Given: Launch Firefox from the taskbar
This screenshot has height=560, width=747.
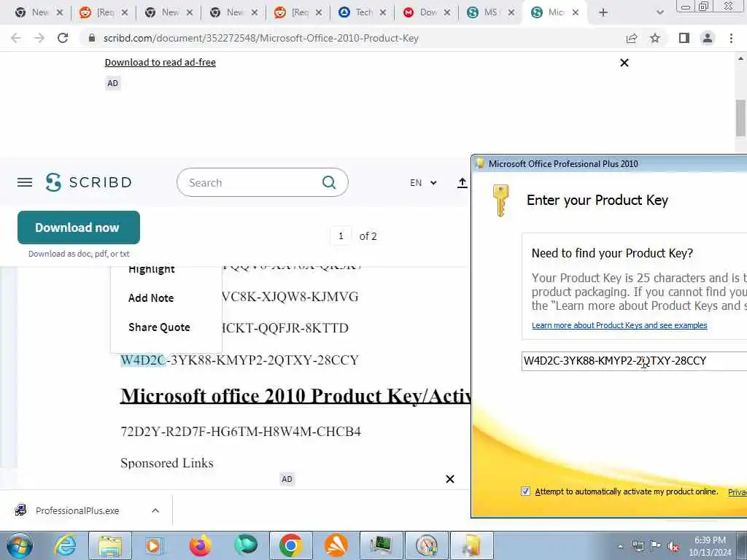Looking at the screenshot, I should [200, 545].
